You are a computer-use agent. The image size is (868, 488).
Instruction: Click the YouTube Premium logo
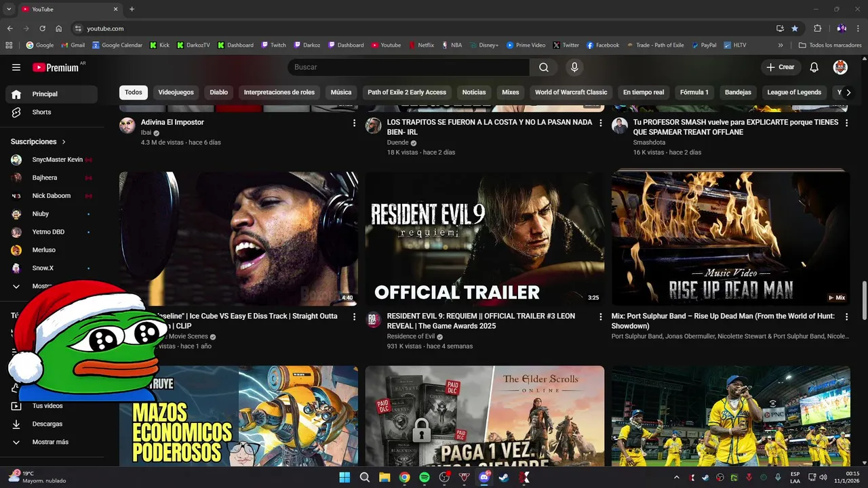coord(56,67)
